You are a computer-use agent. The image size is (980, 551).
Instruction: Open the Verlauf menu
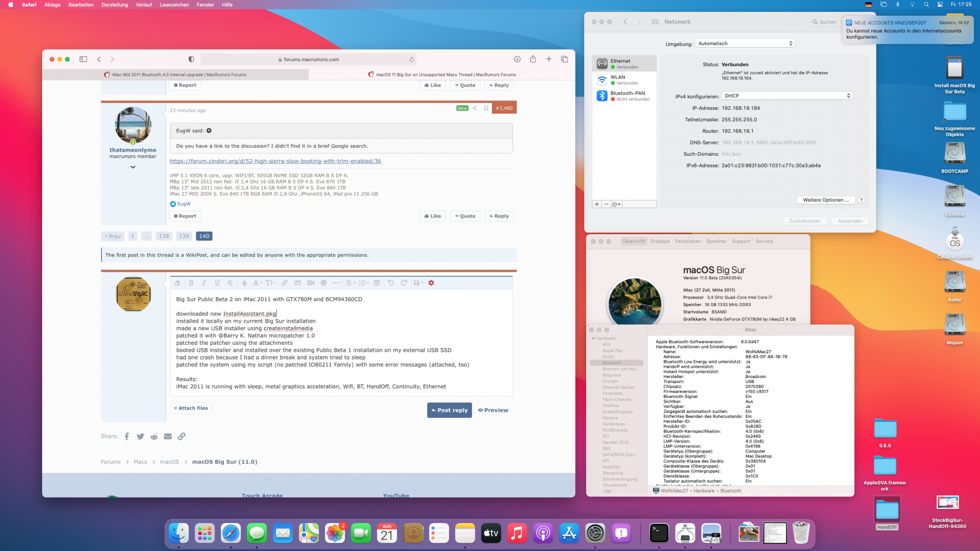[144, 5]
